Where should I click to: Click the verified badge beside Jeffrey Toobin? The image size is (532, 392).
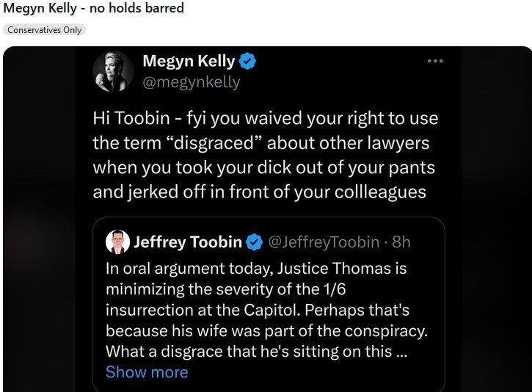coord(254,242)
